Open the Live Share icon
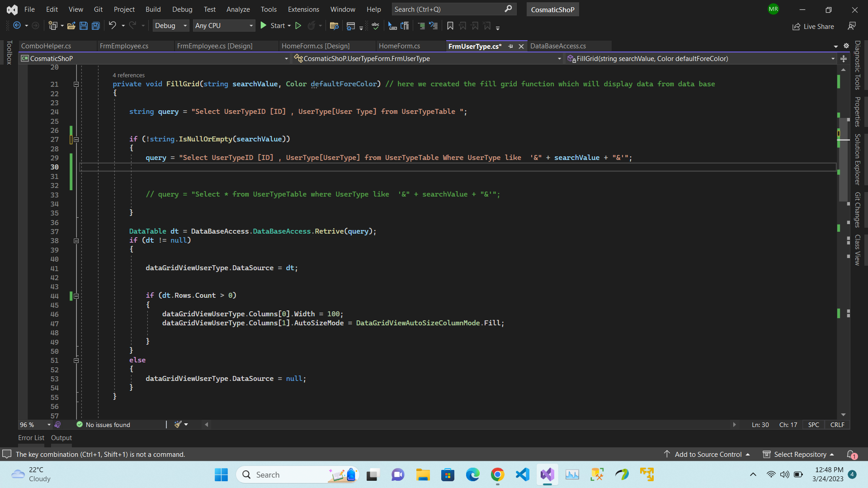The width and height of the screenshot is (868, 488). coord(797,27)
